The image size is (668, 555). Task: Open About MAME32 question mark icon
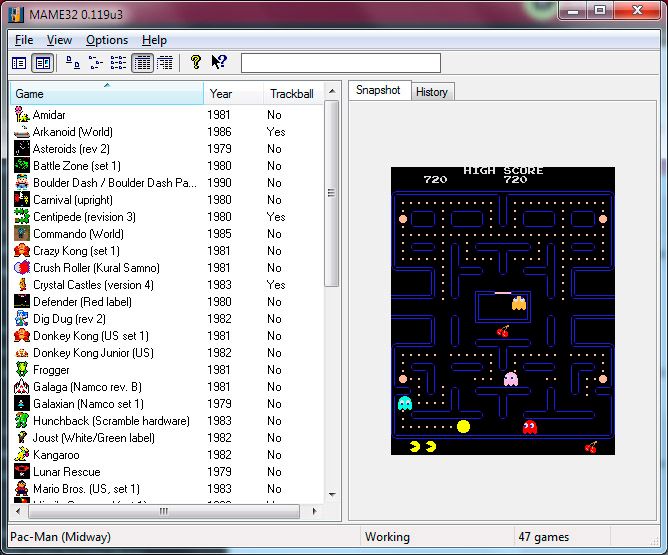(x=196, y=62)
